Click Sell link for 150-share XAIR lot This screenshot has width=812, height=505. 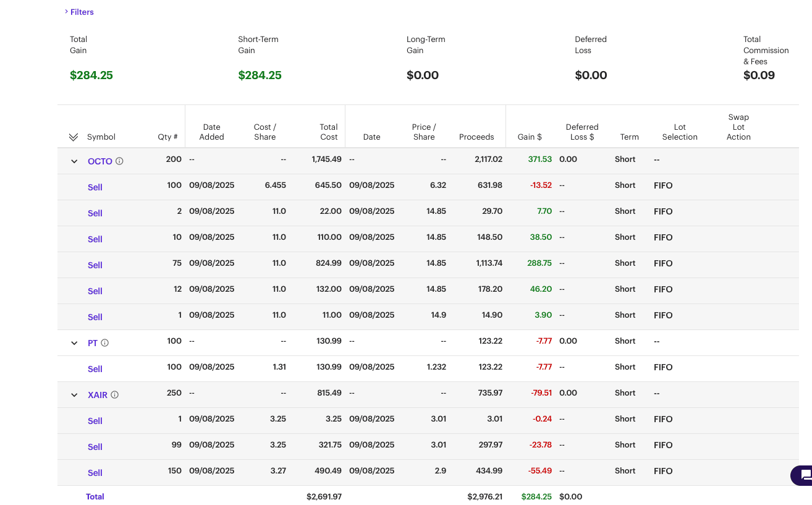point(95,473)
